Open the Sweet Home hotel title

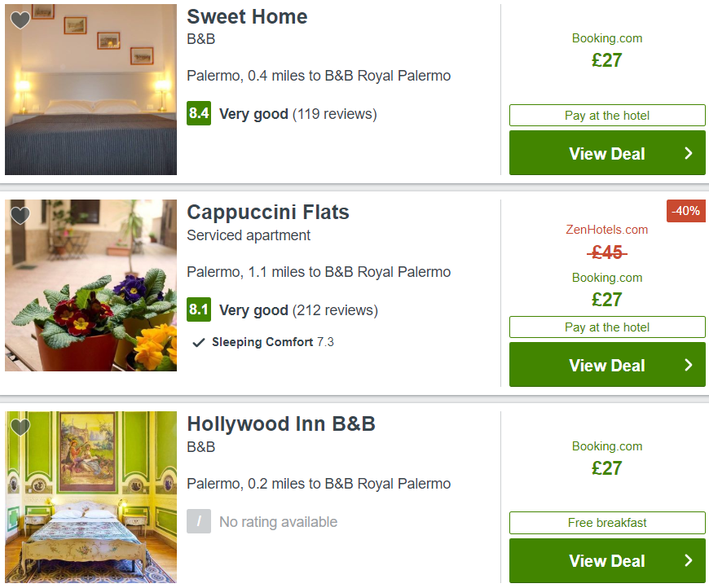click(x=247, y=17)
